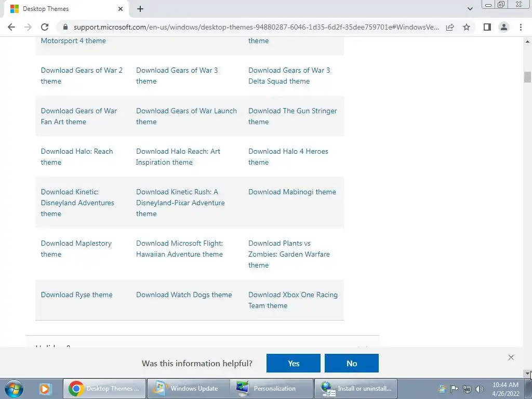Open Kinetic Rush Disneyland-Pixar Adventure theme
The width and height of the screenshot is (532, 399).
[180, 203]
